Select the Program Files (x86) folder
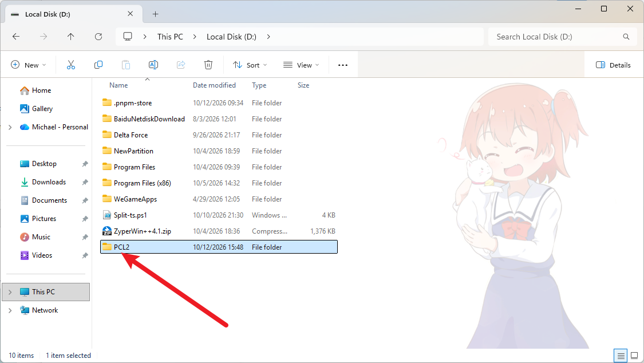 pos(219,183)
